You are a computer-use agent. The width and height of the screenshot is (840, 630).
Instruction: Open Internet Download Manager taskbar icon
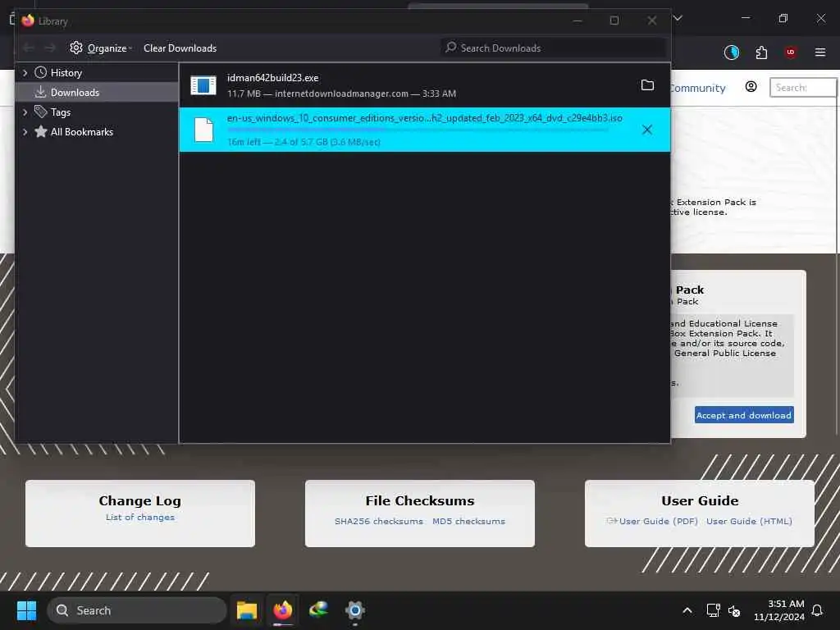click(x=319, y=609)
